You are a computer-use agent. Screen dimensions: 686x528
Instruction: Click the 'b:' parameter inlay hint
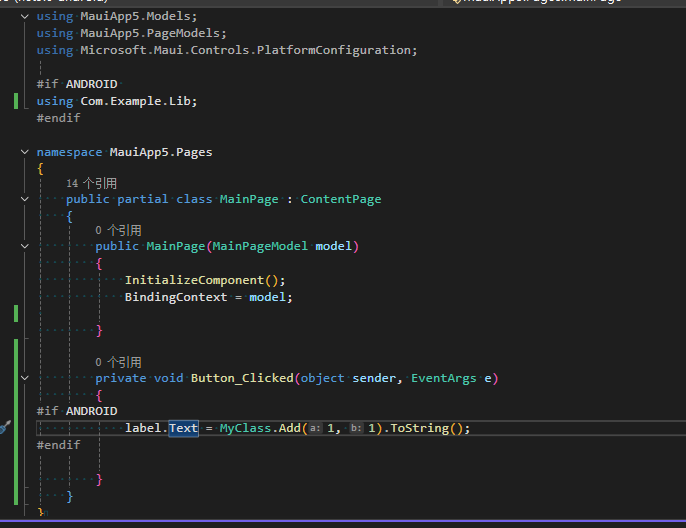pyautogui.click(x=356, y=428)
